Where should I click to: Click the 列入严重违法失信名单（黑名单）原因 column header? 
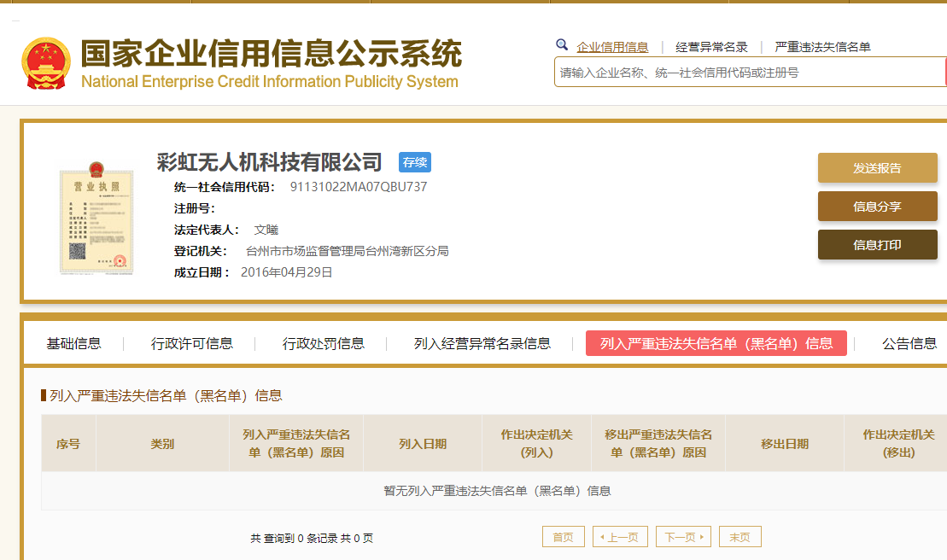(296, 444)
